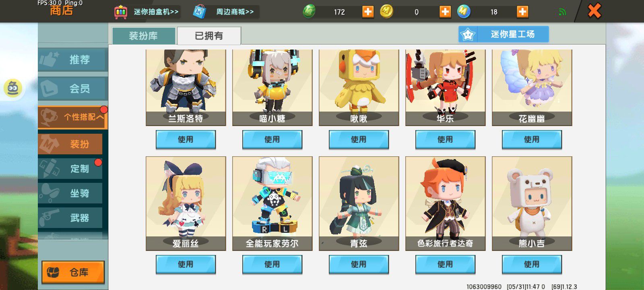Select 定制 customization sidebar item
Screen dimensions: 644x290
(70, 168)
